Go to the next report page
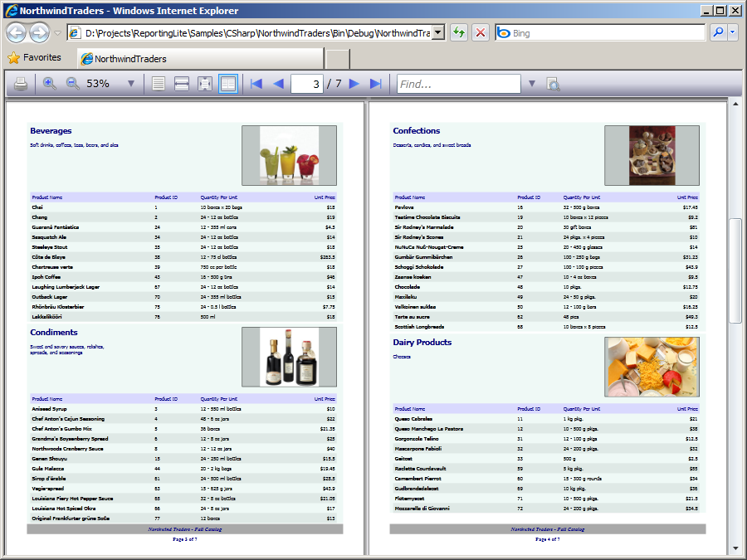Viewport: 747px width, 560px height. 354,84
